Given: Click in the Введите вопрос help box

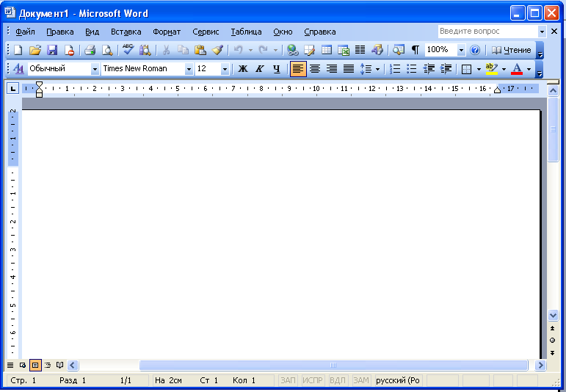Looking at the screenshot, I should coord(487,32).
